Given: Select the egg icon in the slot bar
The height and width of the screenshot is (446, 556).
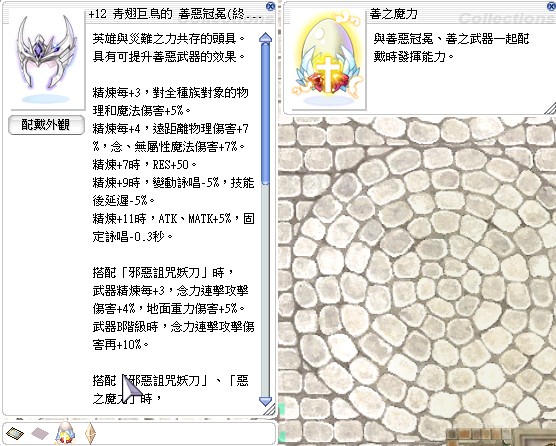Looking at the screenshot, I should point(65,433).
